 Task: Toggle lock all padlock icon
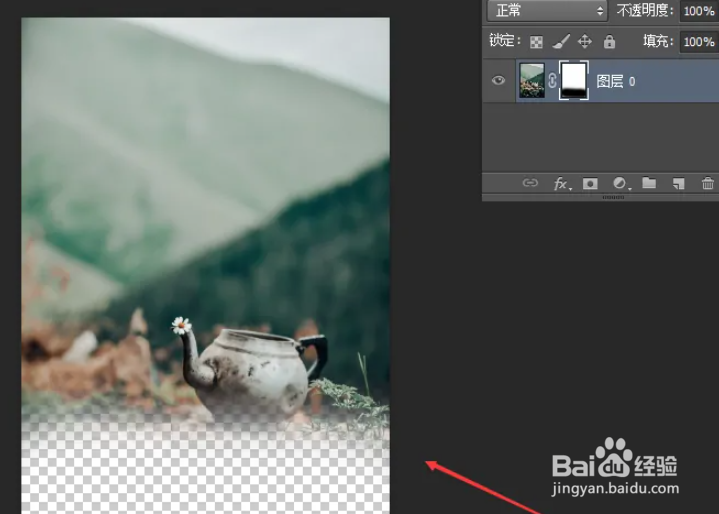(609, 42)
